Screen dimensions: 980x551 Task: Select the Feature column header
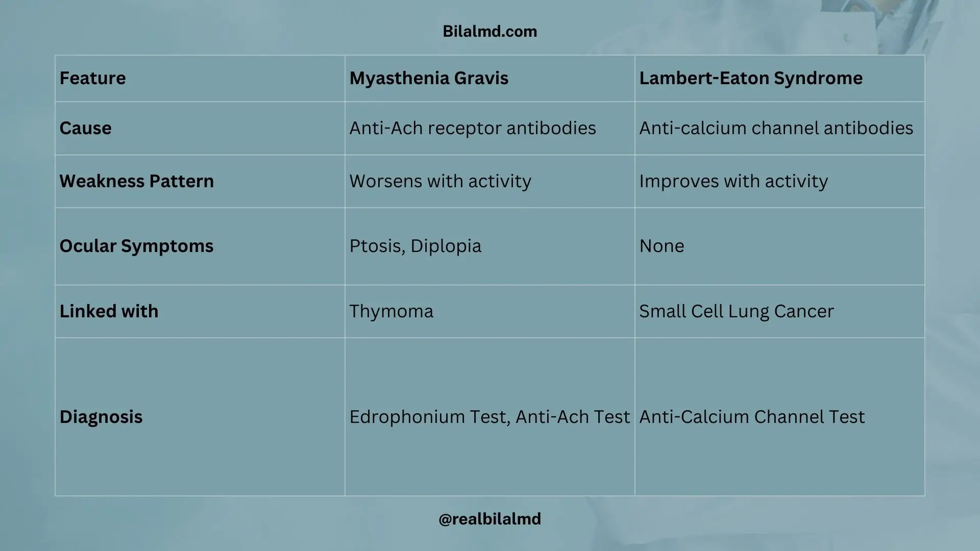click(92, 78)
